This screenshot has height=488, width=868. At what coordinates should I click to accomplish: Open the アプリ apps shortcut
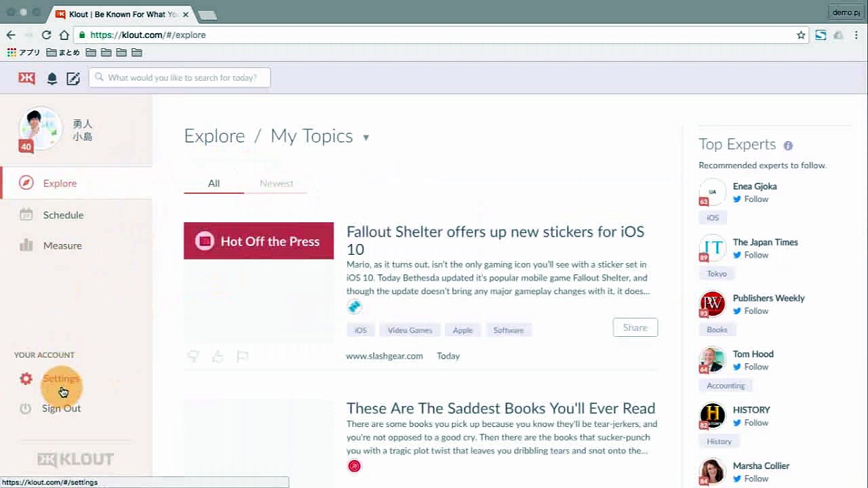24,52
